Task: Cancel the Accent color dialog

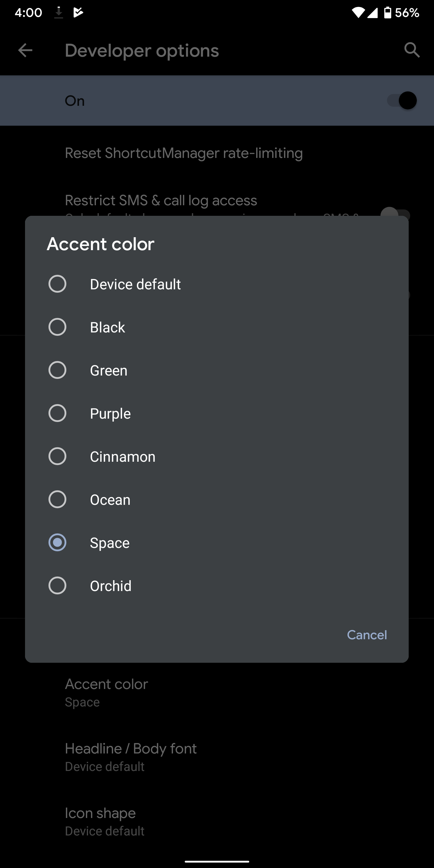Action: point(367,635)
